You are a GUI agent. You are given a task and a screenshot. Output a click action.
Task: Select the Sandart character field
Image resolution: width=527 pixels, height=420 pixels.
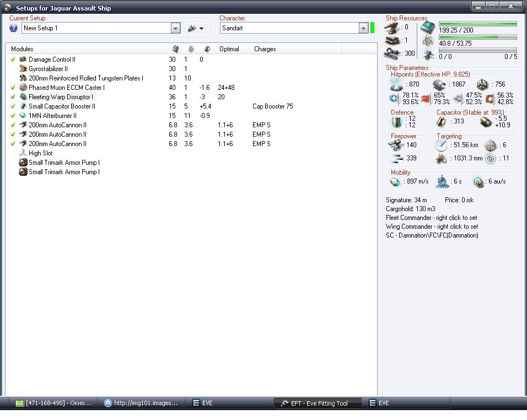[294, 28]
